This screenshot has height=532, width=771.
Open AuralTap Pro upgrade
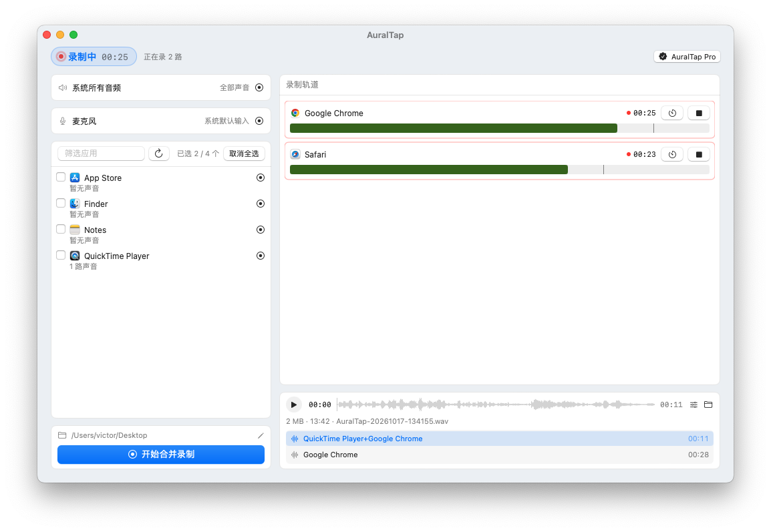coord(687,57)
